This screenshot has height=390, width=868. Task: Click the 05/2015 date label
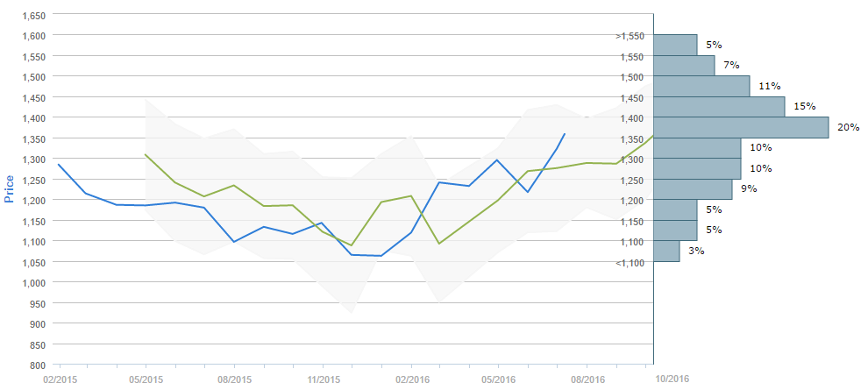146,379
